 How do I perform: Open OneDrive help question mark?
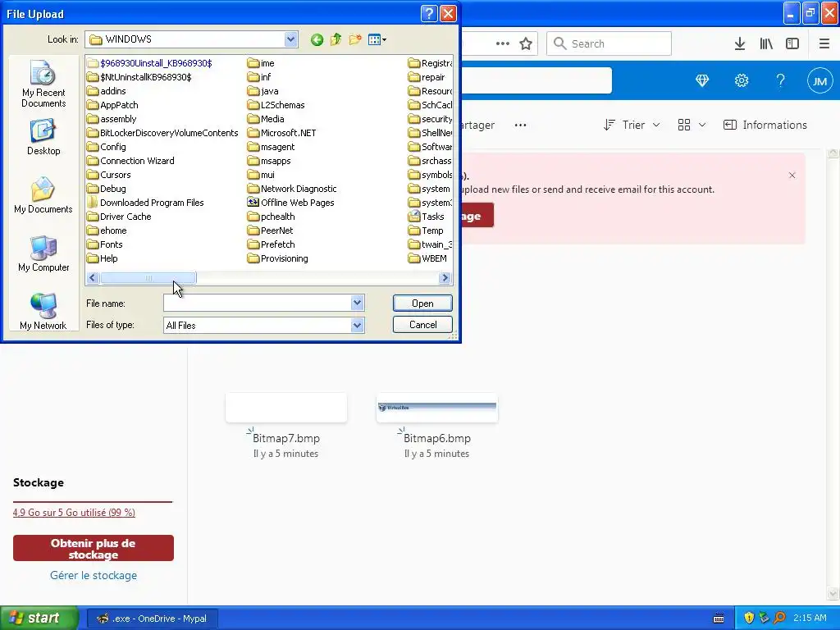(781, 81)
